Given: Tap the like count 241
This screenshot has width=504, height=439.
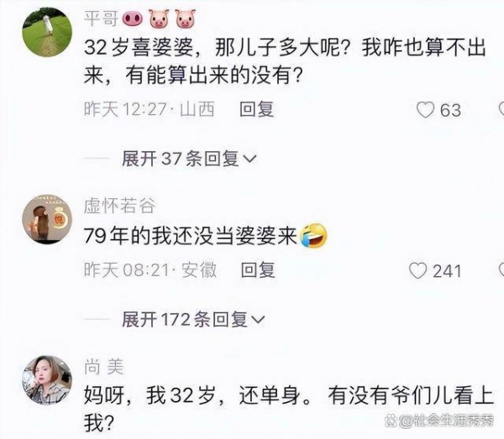Looking at the screenshot, I should (447, 271).
